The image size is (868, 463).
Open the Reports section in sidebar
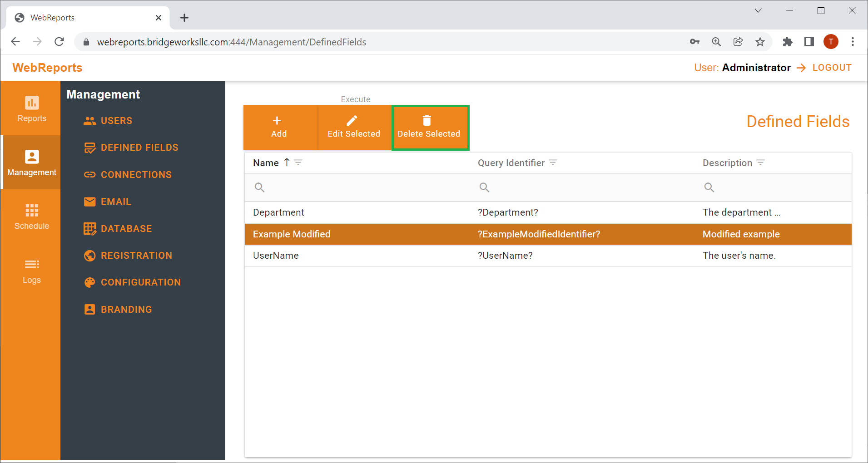[x=31, y=108]
